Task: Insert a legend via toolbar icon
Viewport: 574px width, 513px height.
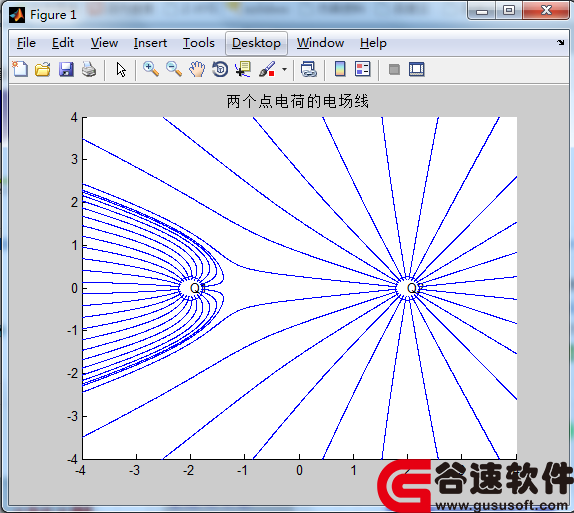Action: pos(363,69)
